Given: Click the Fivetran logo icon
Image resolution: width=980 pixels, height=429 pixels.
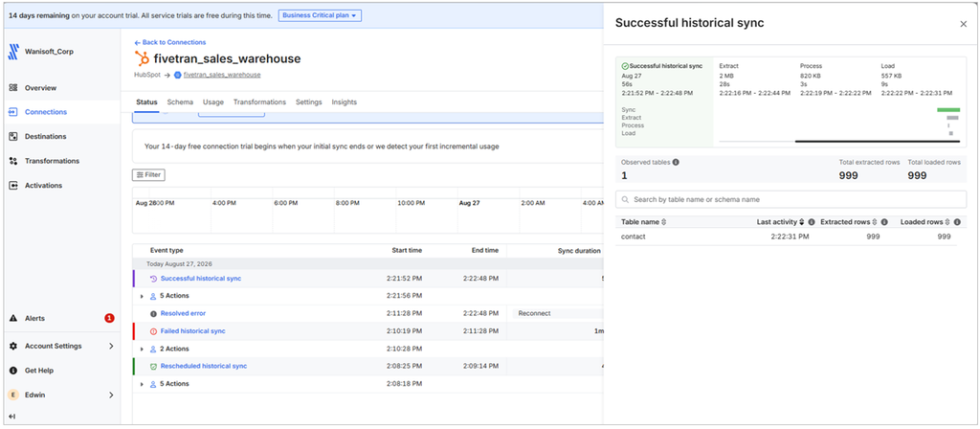Looking at the screenshot, I should click(x=13, y=52).
